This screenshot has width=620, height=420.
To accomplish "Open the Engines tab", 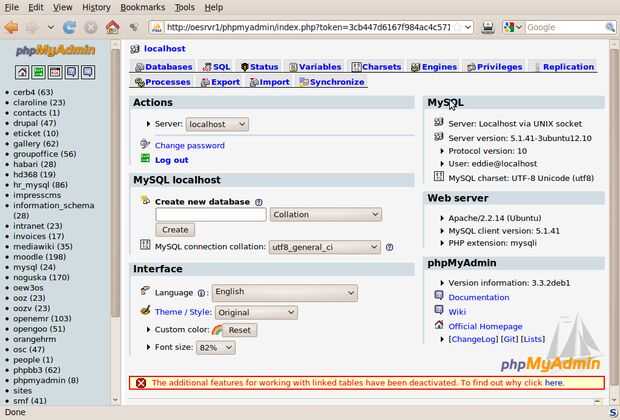I will [x=434, y=67].
